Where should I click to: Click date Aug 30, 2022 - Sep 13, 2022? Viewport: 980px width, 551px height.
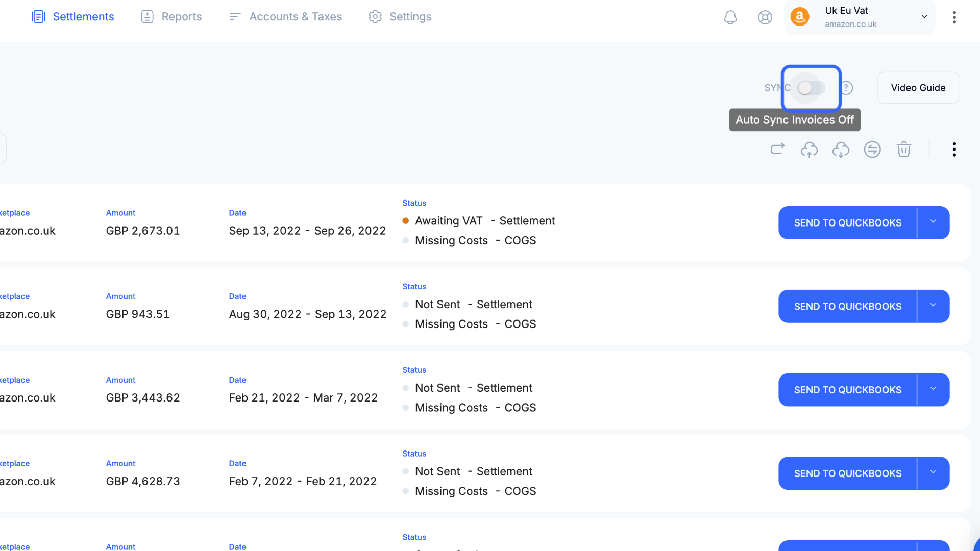tap(308, 314)
